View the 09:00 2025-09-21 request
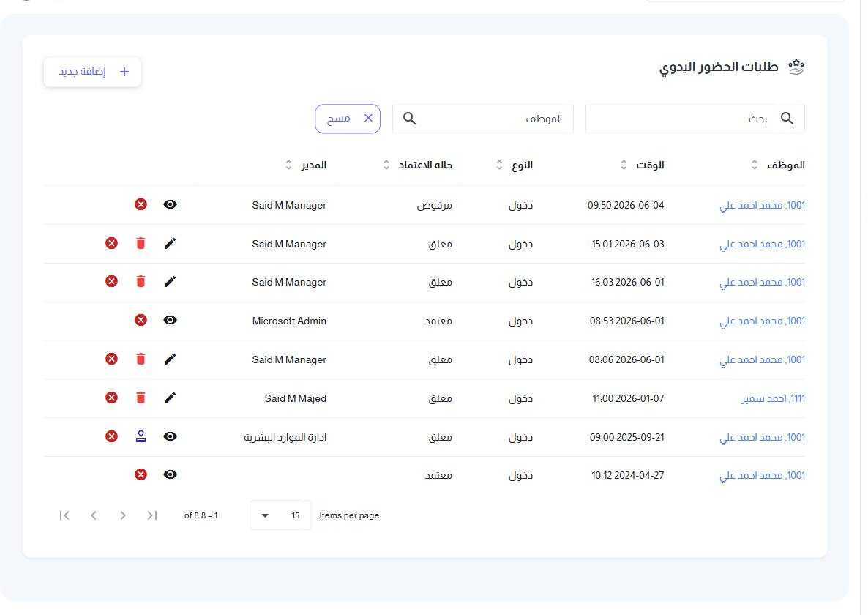The image size is (868, 615). point(170,436)
